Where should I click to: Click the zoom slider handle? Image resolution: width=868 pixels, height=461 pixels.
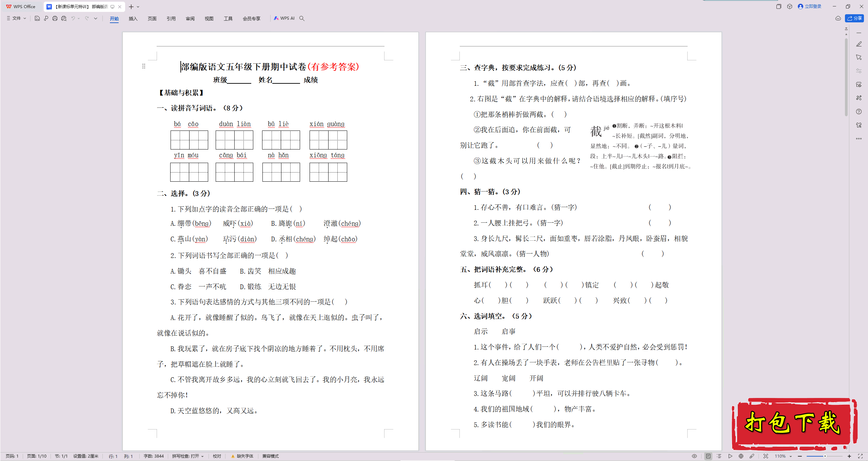825,456
